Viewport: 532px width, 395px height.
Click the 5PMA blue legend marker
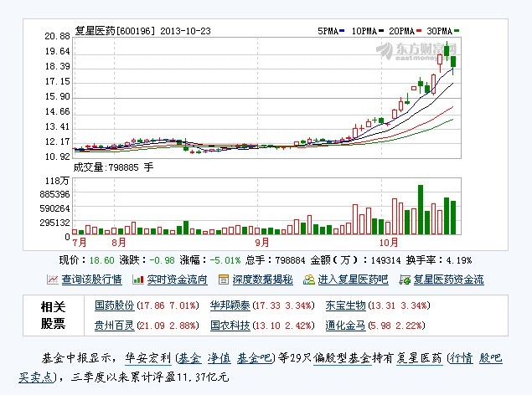pos(342,31)
